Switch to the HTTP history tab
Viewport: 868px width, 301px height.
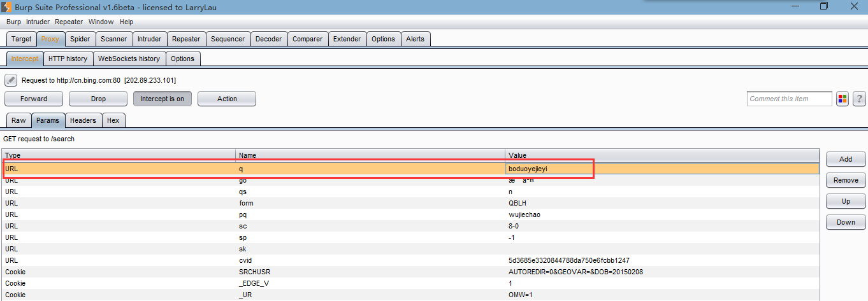point(68,59)
